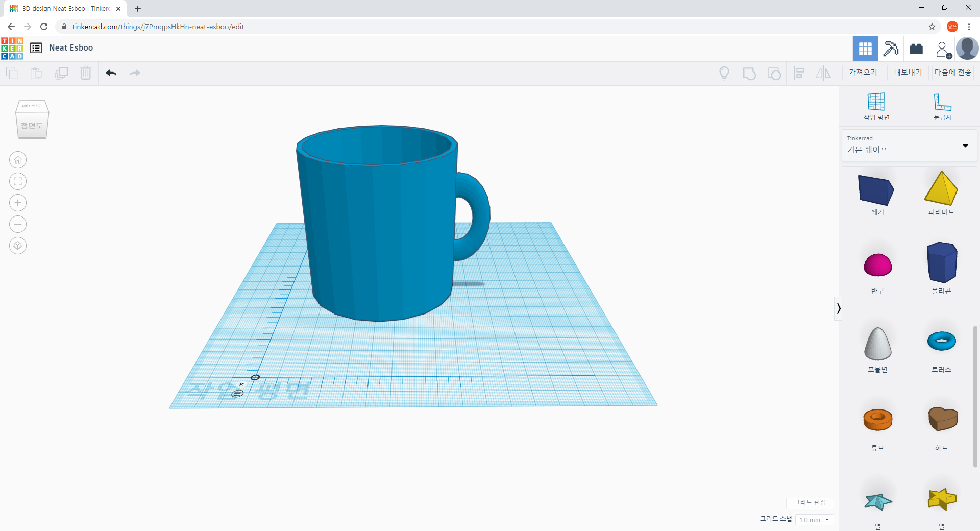Switch to 3D design grid view
Image resolution: width=980 pixels, height=531 pixels.
tap(865, 49)
